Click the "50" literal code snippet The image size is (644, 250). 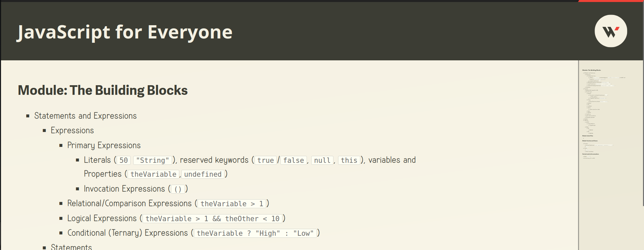point(124,160)
